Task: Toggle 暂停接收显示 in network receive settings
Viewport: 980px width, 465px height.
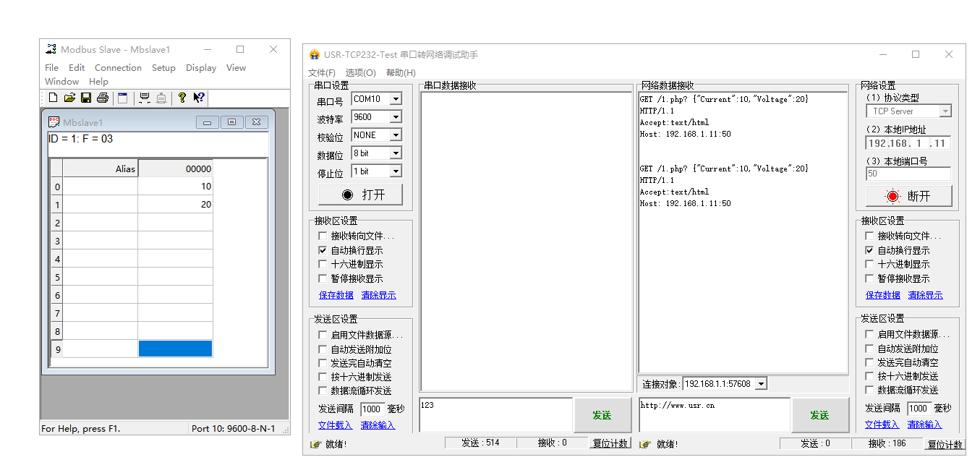Action: 869,278
